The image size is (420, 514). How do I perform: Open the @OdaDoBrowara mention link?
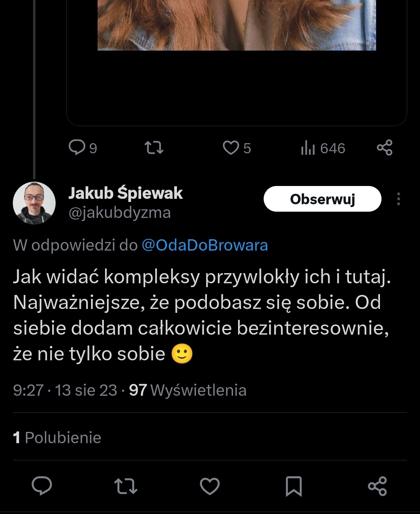[x=205, y=246]
